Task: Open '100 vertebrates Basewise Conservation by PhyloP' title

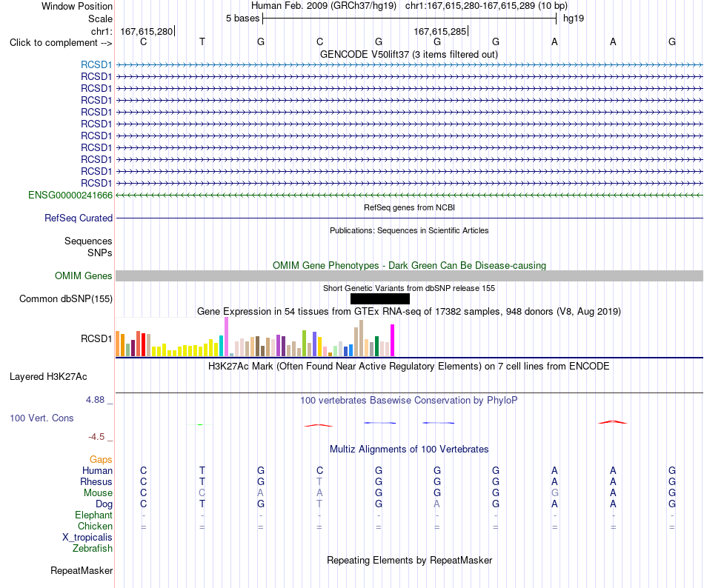Action: tap(408, 400)
